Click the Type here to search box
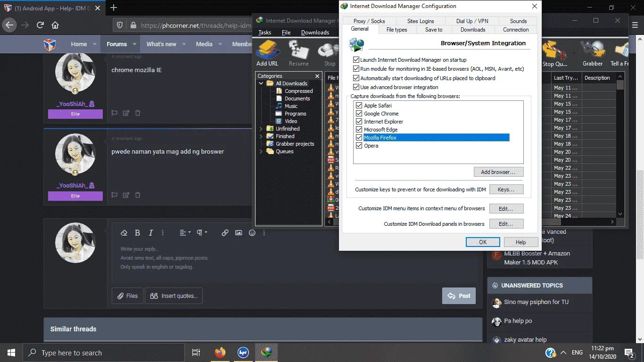644x362 pixels. (x=103, y=353)
